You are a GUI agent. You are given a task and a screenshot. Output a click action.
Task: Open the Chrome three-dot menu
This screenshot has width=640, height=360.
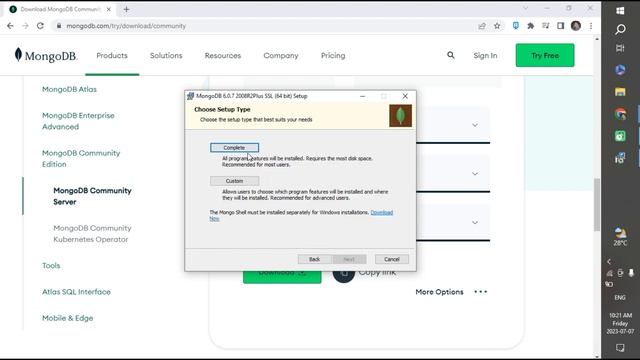point(591,26)
